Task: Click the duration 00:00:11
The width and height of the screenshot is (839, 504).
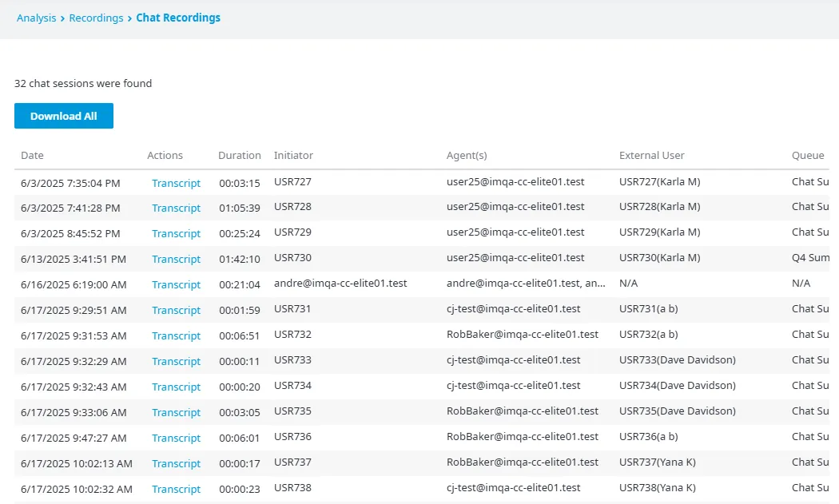Action: (240, 361)
